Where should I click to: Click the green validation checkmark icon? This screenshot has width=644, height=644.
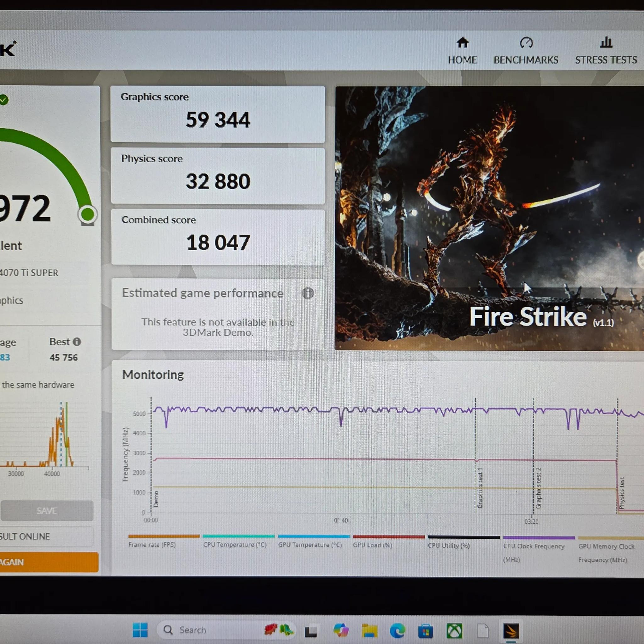tap(4, 100)
